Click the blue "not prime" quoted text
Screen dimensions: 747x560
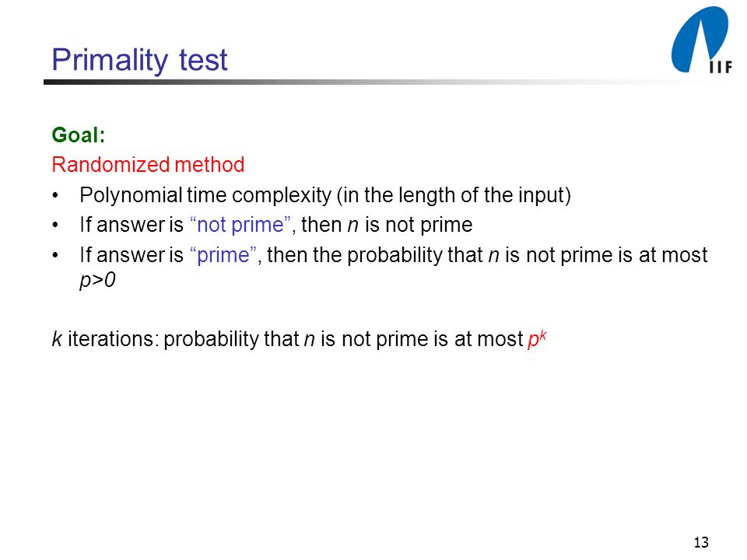tap(240, 224)
